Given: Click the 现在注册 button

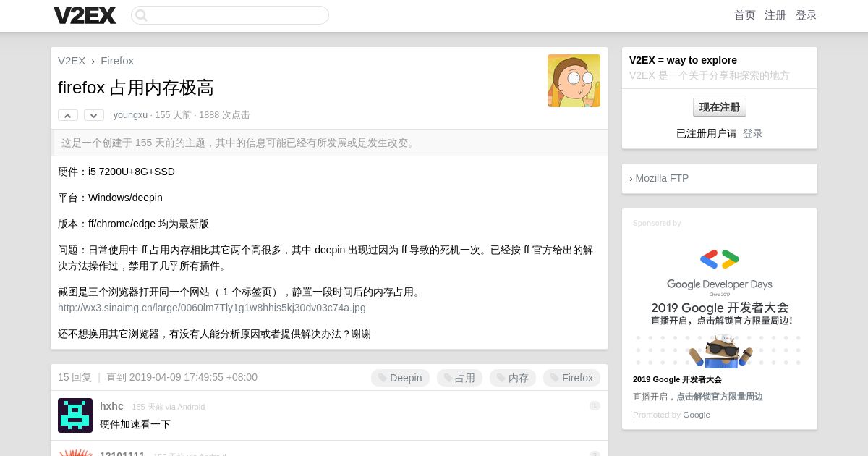Looking at the screenshot, I should pyautogui.click(x=720, y=107).
